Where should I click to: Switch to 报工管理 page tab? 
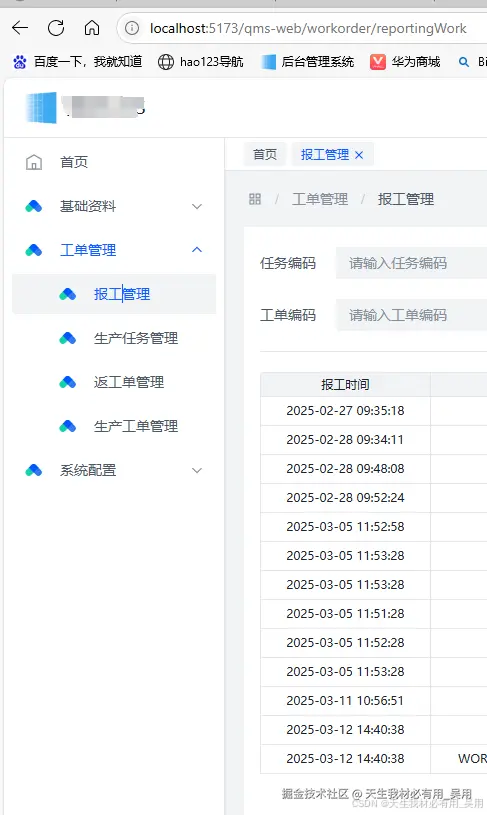pyautogui.click(x=325, y=154)
